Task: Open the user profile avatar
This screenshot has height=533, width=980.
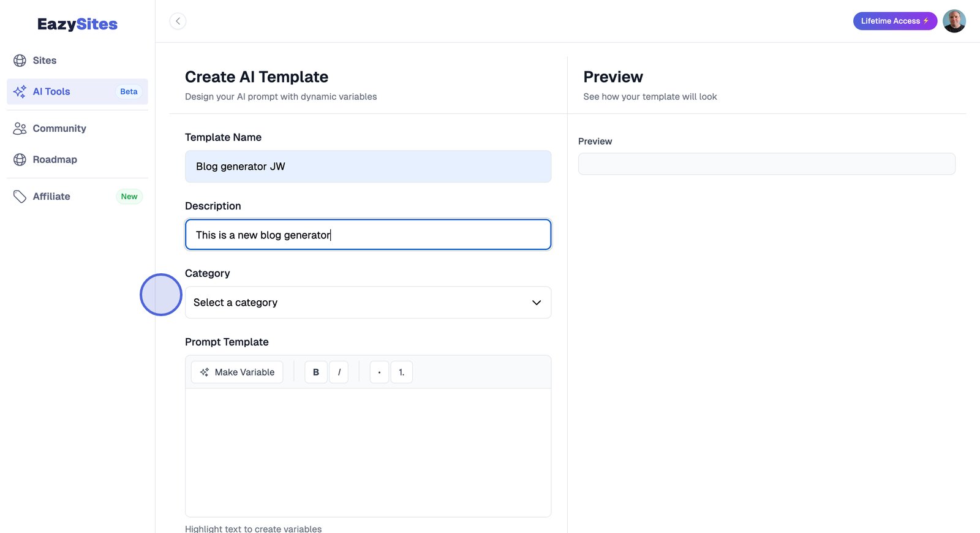Action: point(954,21)
